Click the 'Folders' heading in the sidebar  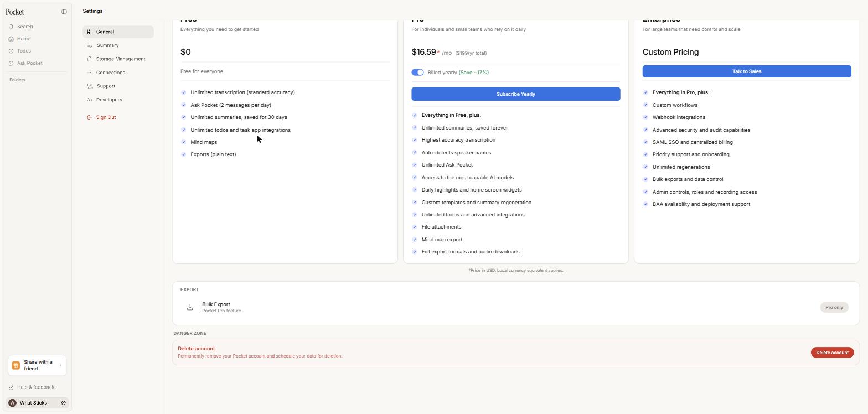(x=17, y=80)
